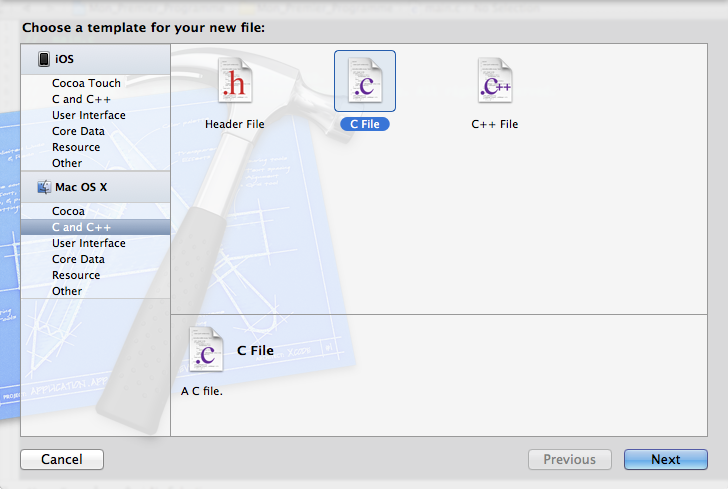728x489 pixels.
Task: Click the iOS device icon in sidebar
Action: click(x=44, y=59)
